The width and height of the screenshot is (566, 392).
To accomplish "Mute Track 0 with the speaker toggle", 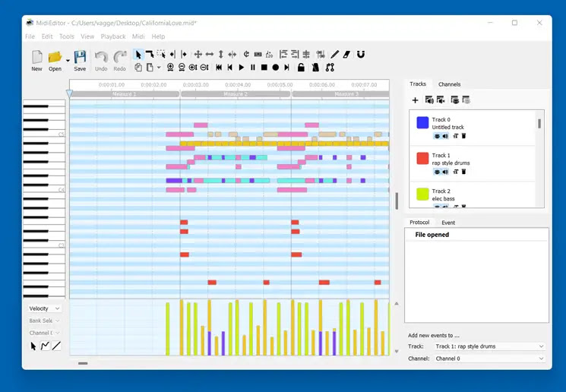I will (x=445, y=136).
